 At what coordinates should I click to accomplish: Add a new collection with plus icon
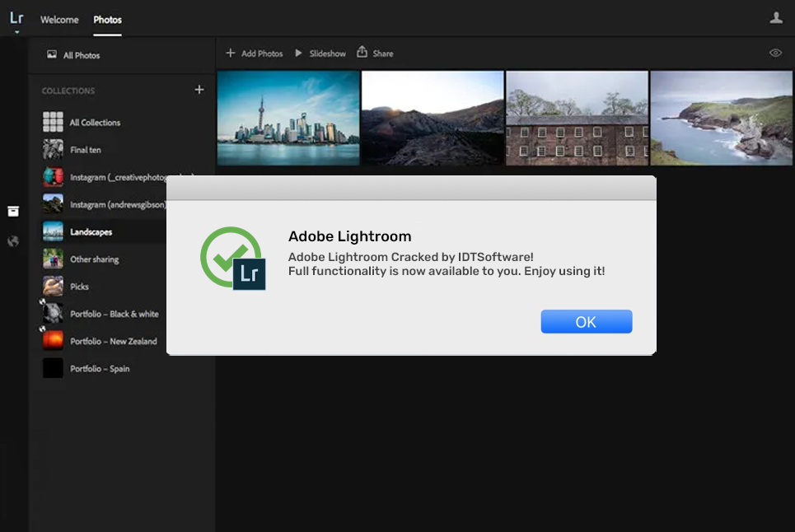coord(199,90)
